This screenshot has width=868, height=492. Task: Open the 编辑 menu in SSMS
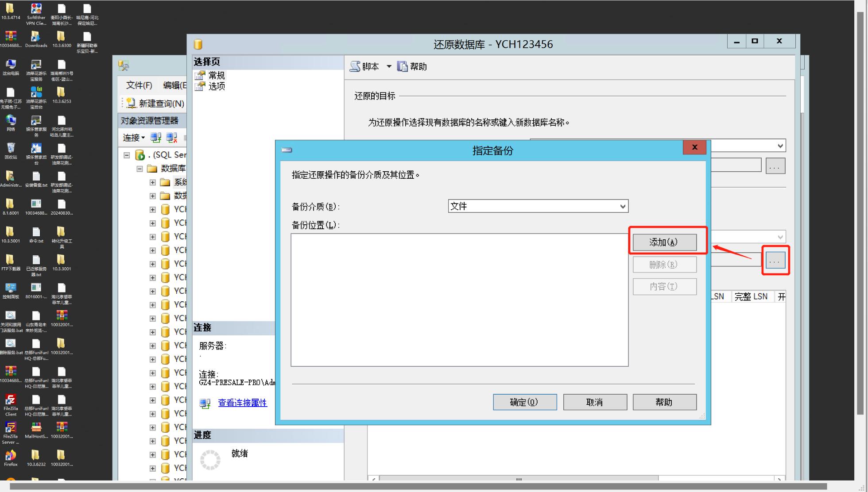[x=174, y=85]
